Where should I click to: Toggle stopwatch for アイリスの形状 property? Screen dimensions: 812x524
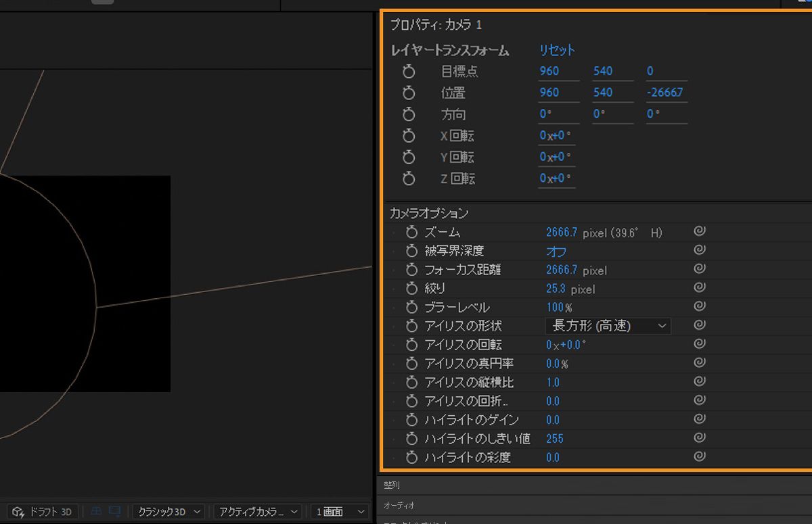412,326
